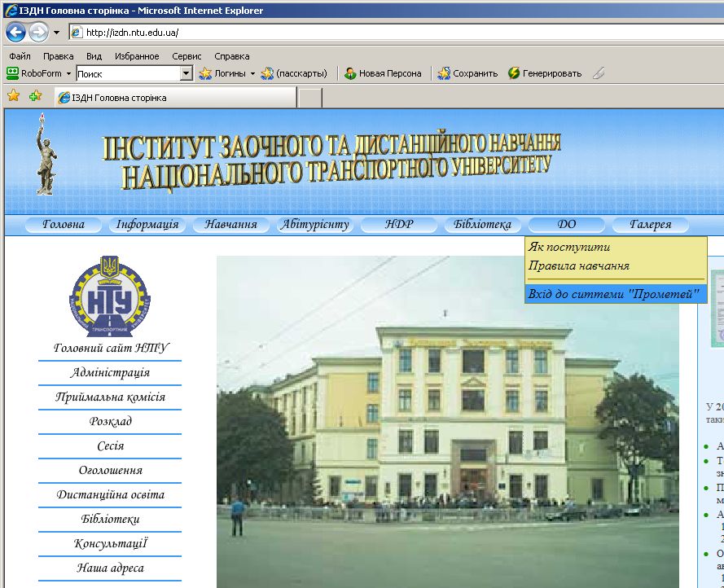The image size is (724, 588).
Task: Click the RoboForm toolbar icon
Action: coord(12,73)
